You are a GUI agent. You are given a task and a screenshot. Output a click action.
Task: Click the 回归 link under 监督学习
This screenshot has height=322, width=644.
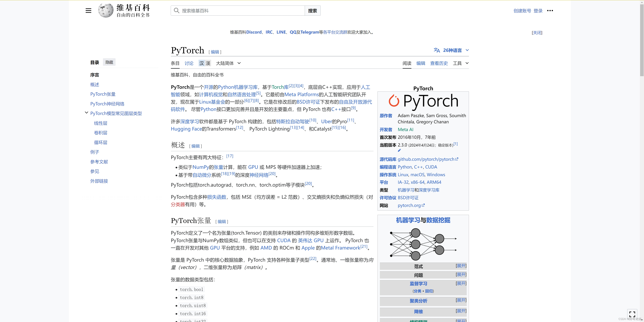429,291
